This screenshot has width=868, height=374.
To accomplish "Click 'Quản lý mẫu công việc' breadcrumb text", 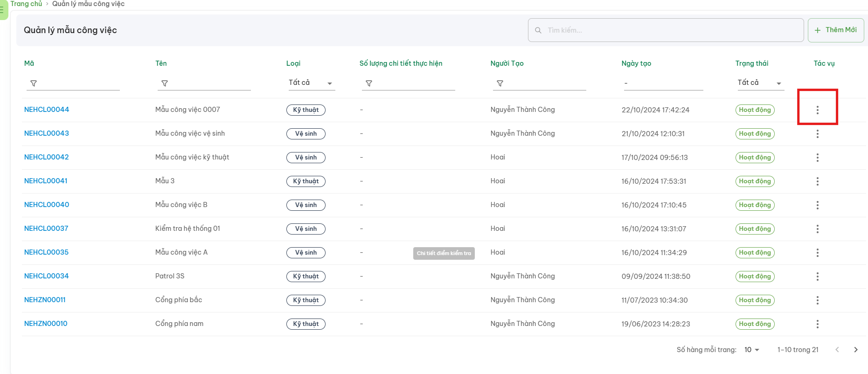I will [88, 4].
